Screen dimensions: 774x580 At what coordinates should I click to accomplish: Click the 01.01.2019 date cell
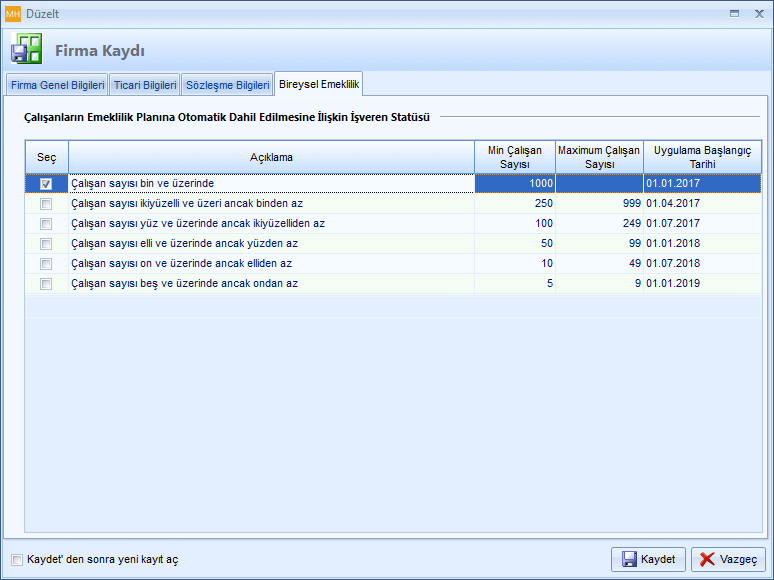(702, 284)
